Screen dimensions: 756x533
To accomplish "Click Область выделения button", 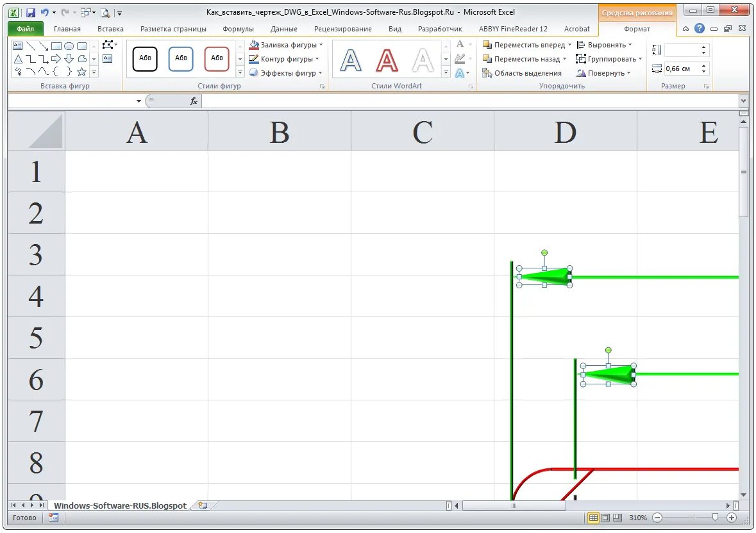I will [x=522, y=72].
